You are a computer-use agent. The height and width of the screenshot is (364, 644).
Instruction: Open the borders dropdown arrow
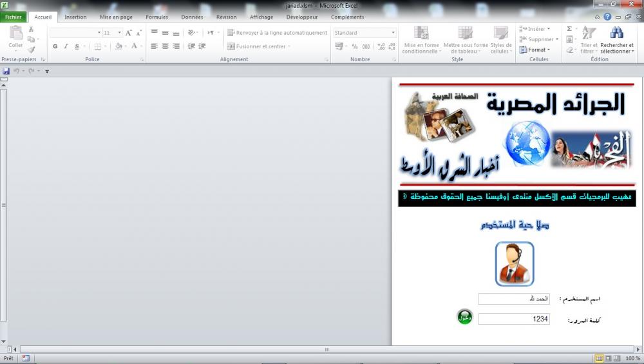tap(105, 46)
